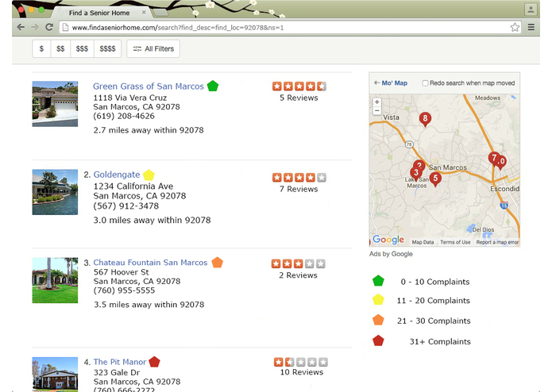552x392 pixels.
Task: Click 5 Reviews under Green Grass rating
Action: [x=299, y=98]
